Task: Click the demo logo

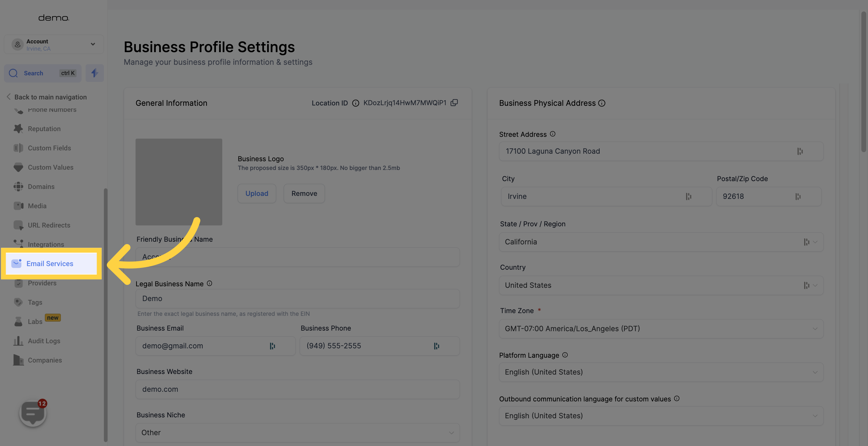Action: (54, 17)
